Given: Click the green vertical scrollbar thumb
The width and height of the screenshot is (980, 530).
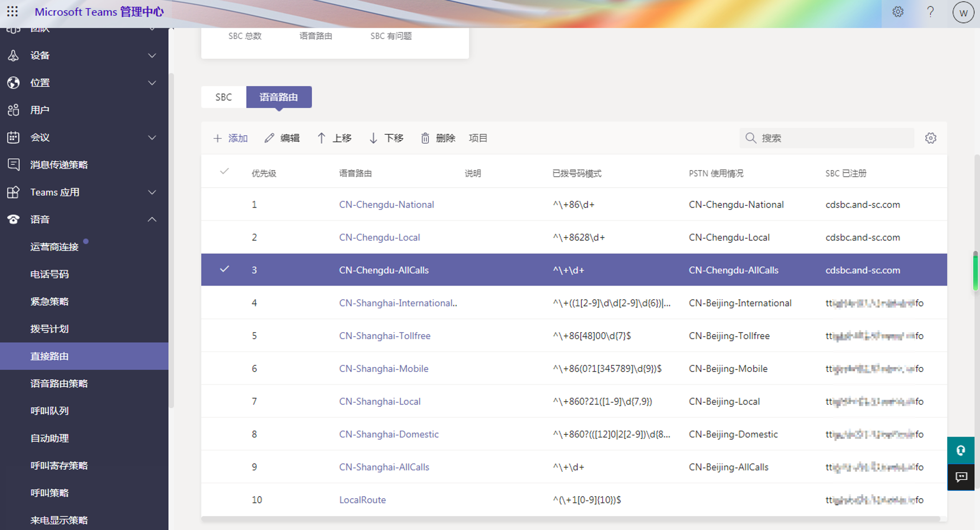Looking at the screenshot, I should [975, 271].
